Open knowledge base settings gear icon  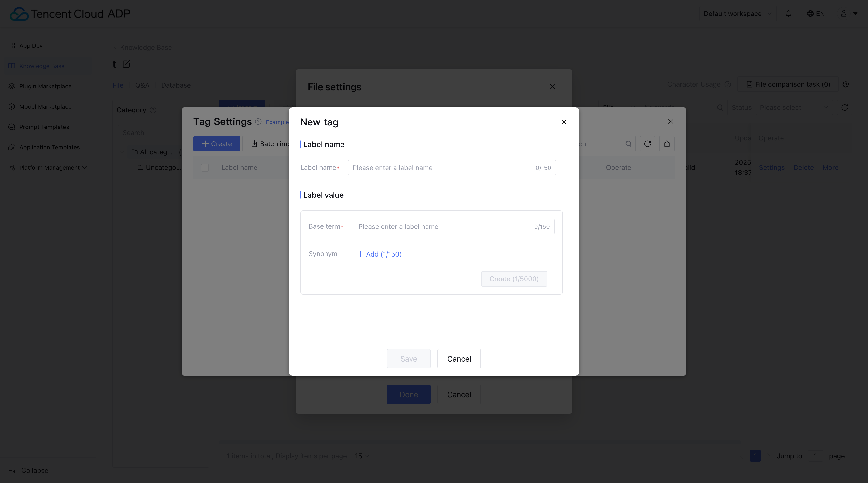(846, 84)
